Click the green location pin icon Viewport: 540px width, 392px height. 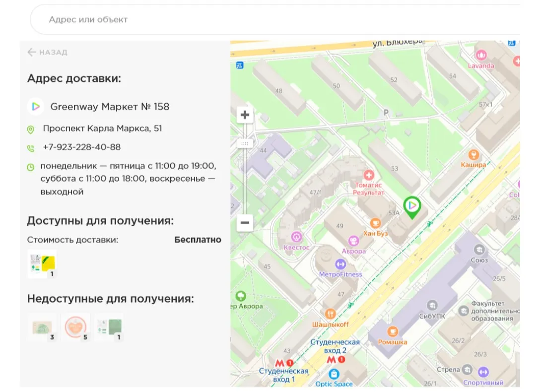point(31,130)
